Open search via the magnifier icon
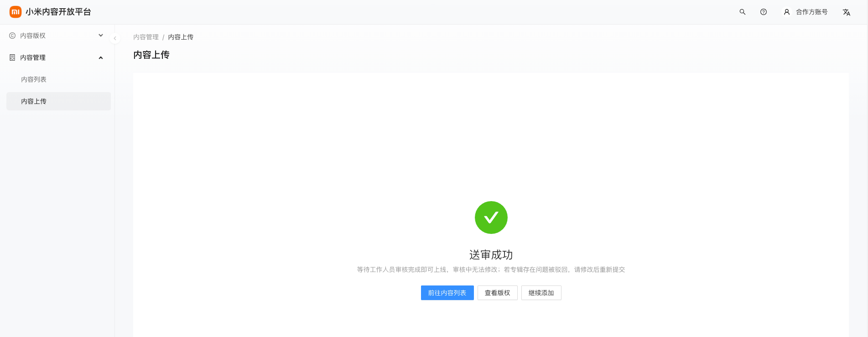 pos(743,12)
